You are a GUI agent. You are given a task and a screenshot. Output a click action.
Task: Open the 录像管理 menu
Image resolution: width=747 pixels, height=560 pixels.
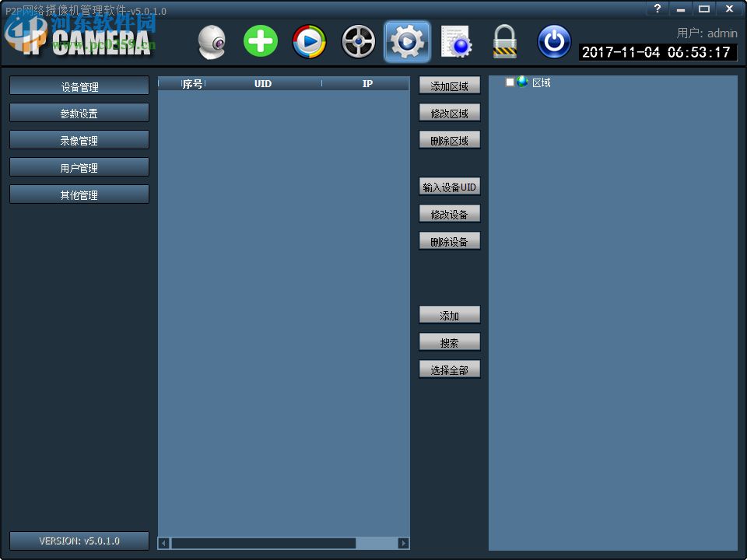click(79, 141)
